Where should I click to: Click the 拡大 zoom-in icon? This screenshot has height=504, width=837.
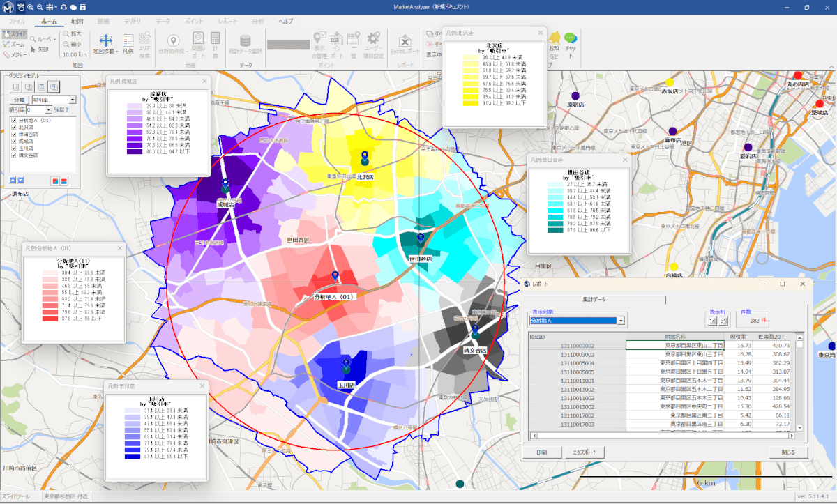point(70,34)
